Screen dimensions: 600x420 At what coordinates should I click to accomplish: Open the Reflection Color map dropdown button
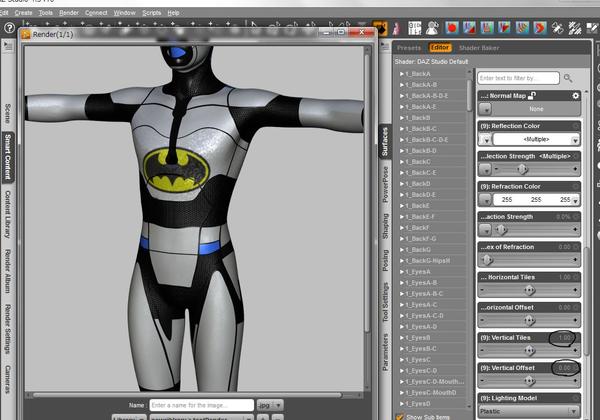[x=485, y=139]
